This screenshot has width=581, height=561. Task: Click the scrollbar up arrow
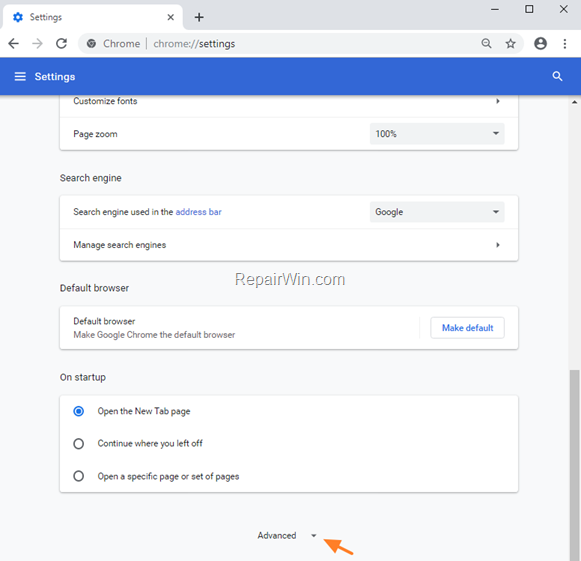pos(574,102)
